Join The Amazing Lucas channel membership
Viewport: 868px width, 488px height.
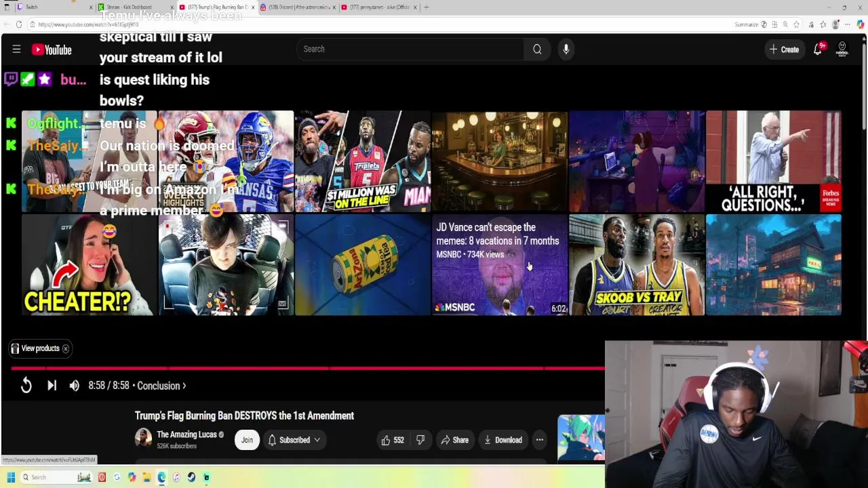click(x=247, y=440)
